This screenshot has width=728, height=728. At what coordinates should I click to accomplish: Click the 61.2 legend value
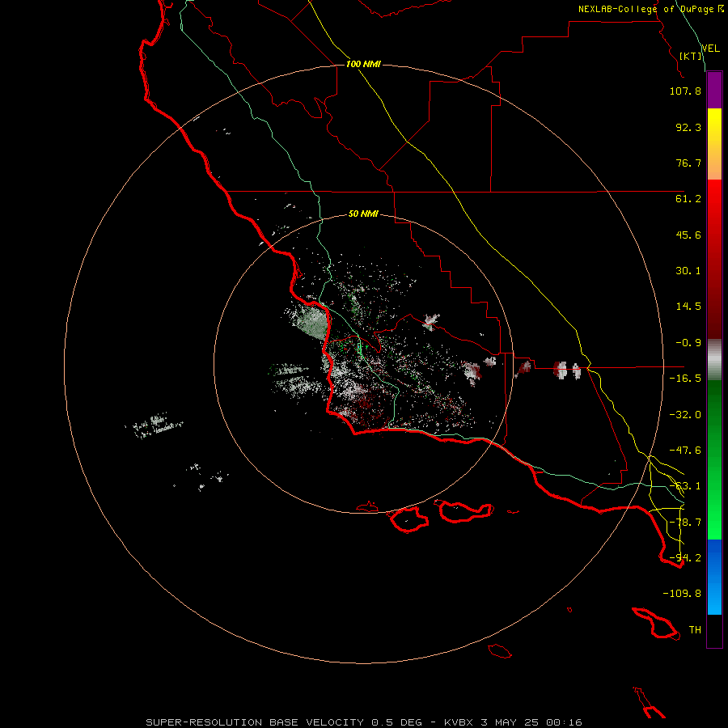[x=688, y=199]
